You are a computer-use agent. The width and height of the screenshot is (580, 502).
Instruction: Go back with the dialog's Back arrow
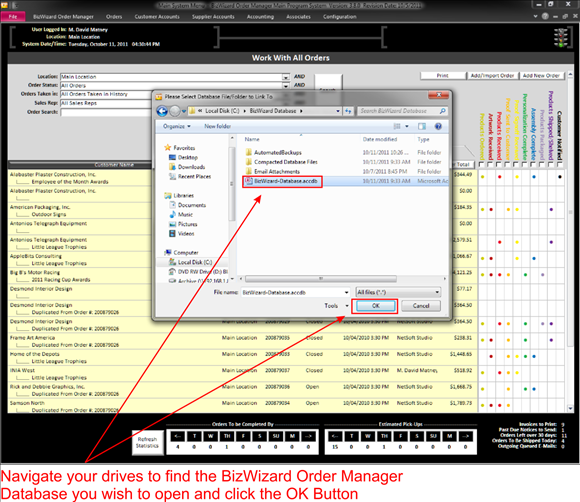(x=162, y=111)
